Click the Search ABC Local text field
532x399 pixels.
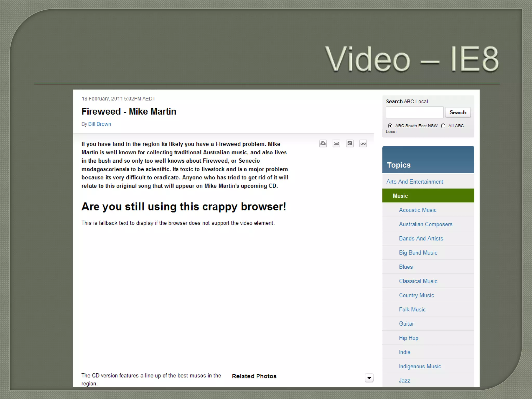pyautogui.click(x=415, y=112)
